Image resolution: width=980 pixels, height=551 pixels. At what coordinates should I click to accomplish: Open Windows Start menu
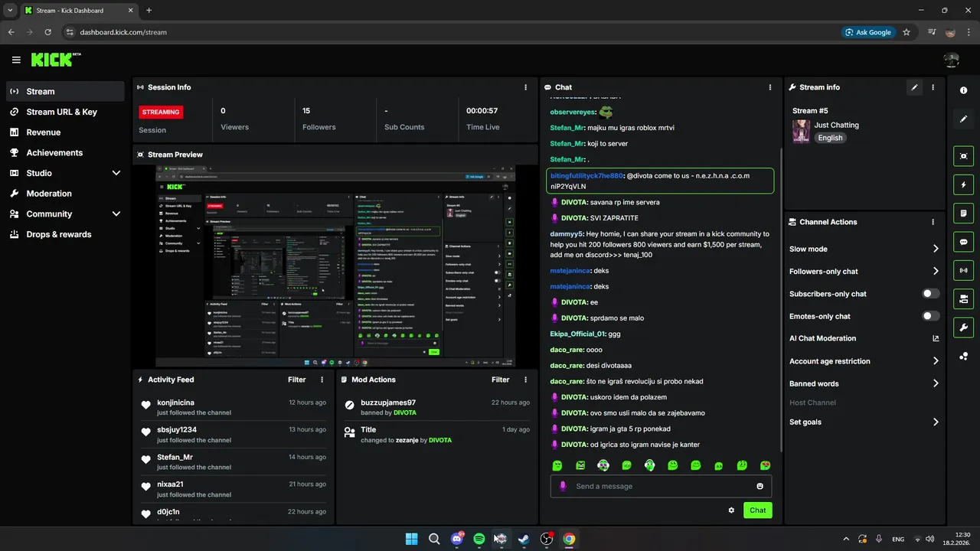pos(412,539)
